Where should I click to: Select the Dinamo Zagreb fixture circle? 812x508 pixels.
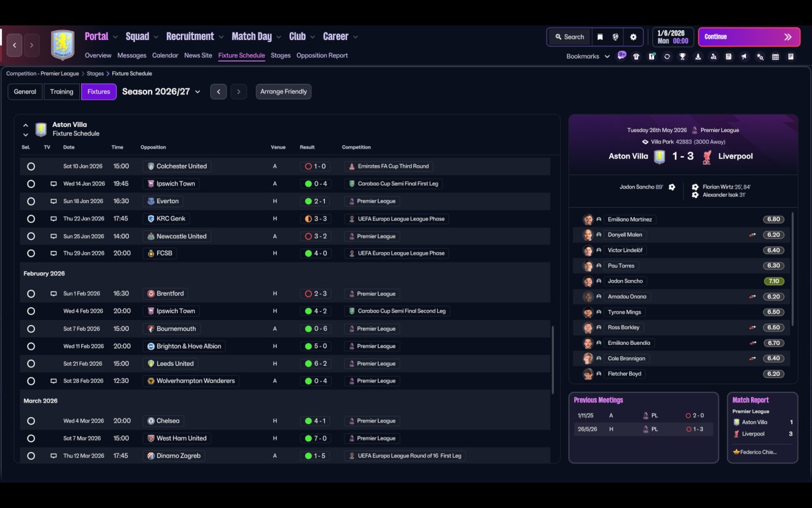pyautogui.click(x=31, y=456)
